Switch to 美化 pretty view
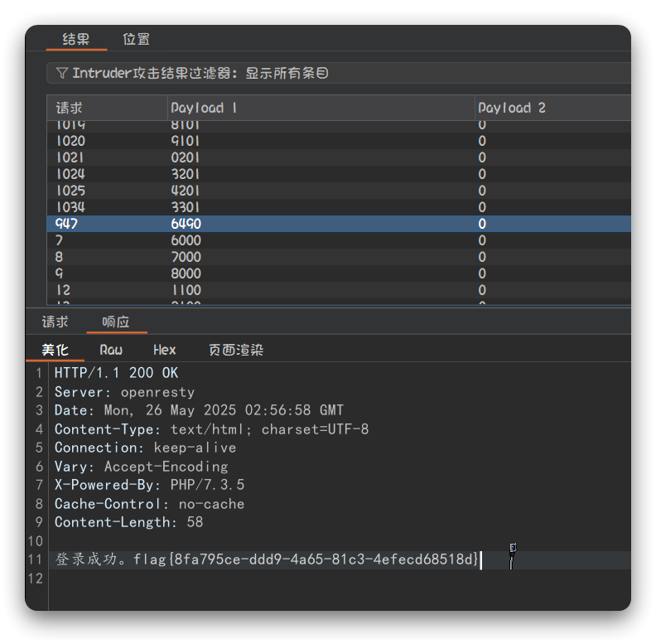Screen dimensions: 656x644 point(55,350)
